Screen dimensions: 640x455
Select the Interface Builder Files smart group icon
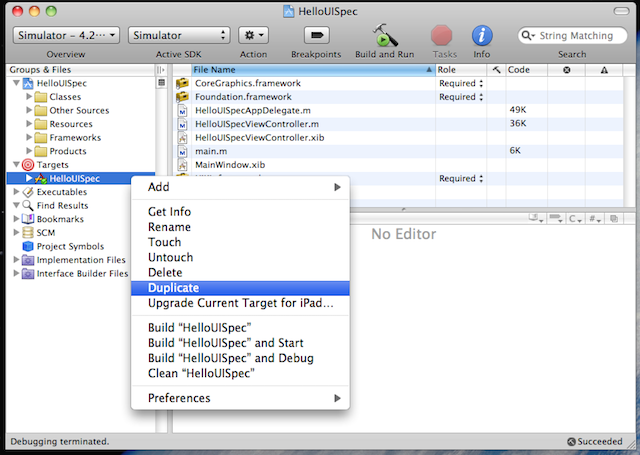coord(28,273)
